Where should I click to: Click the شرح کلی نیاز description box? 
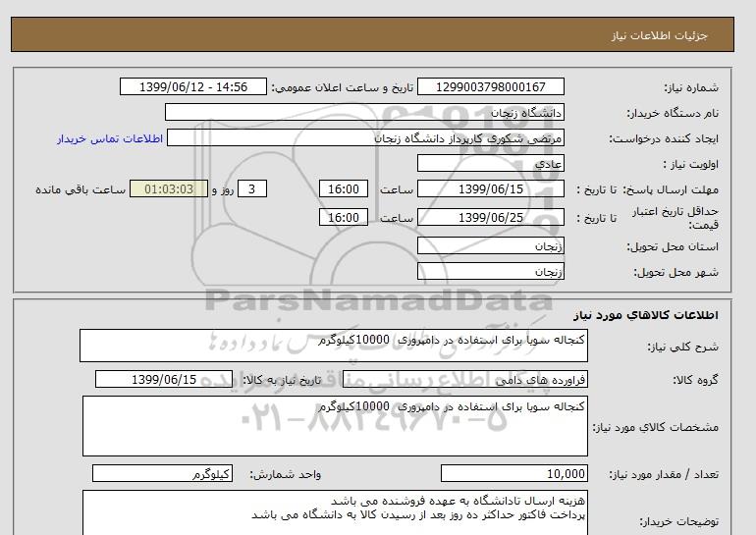click(x=334, y=346)
